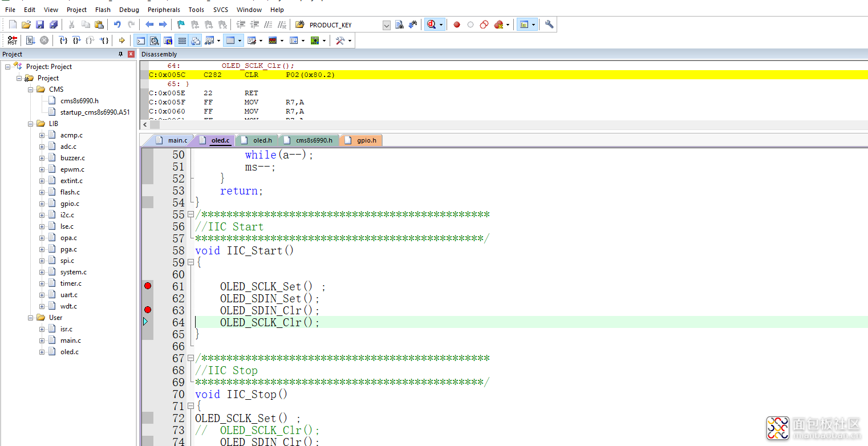Toggle the Project Window icon in top toolbar
The height and width of the screenshot is (446, 868).
pos(524,25)
